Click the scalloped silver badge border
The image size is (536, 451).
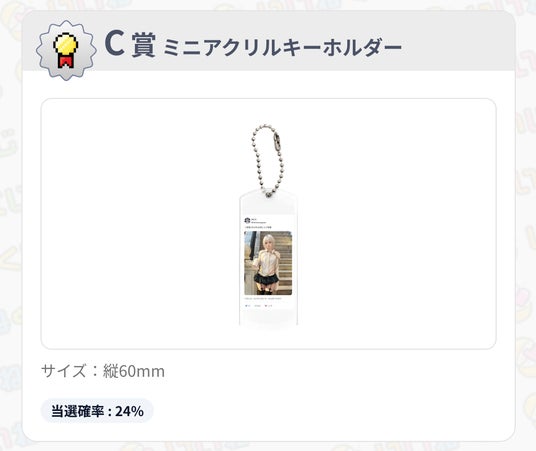66,50
